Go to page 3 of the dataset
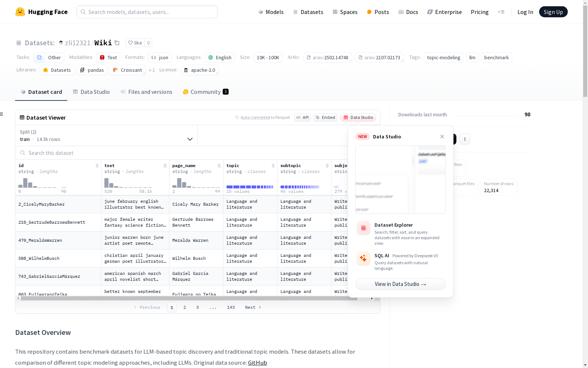This screenshot has width=588, height=368. 197,307
